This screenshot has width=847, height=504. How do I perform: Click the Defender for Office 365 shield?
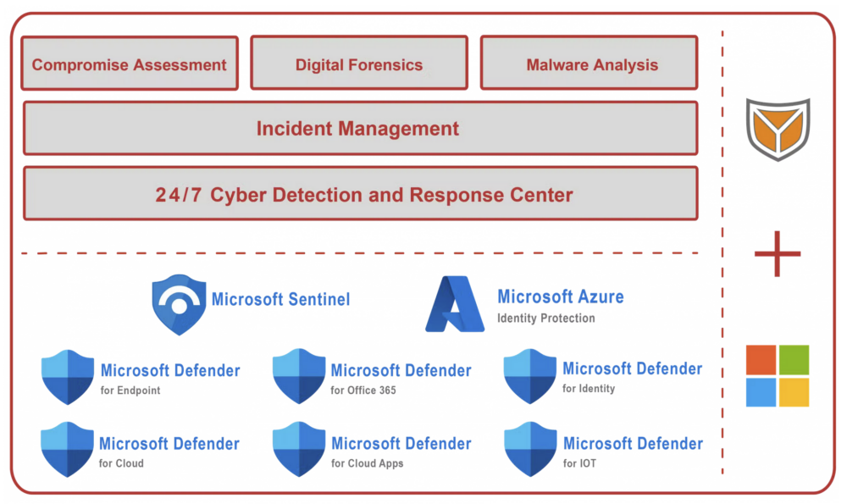click(299, 376)
